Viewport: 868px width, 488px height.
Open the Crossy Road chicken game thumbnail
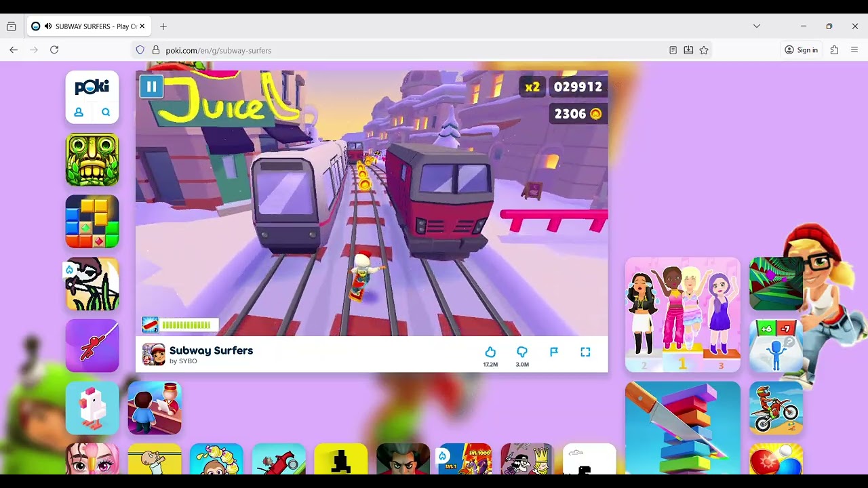pos(92,408)
